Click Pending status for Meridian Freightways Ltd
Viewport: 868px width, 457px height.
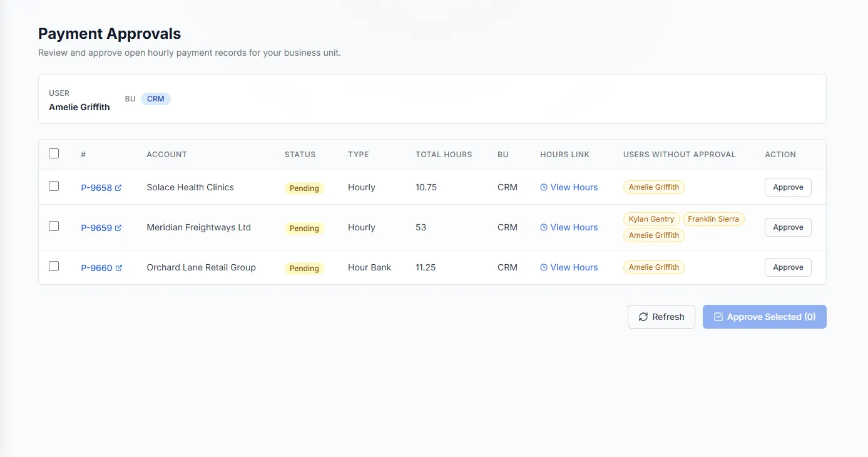coord(304,228)
